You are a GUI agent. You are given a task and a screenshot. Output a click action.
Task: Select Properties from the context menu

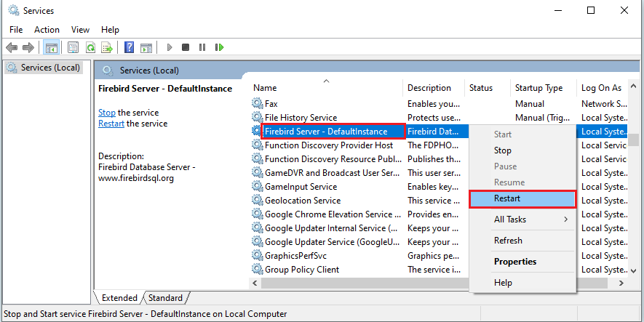[514, 262]
